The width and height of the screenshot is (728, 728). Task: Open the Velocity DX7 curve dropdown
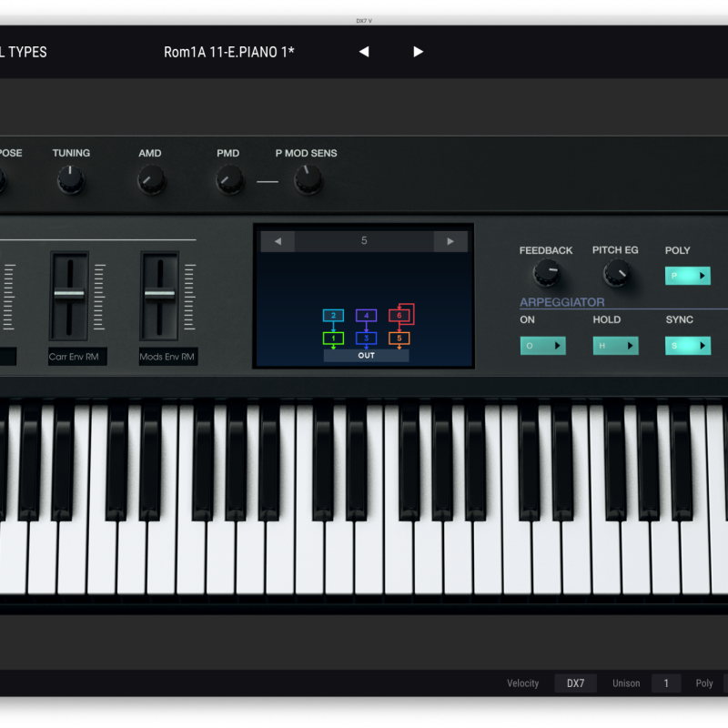click(576, 683)
